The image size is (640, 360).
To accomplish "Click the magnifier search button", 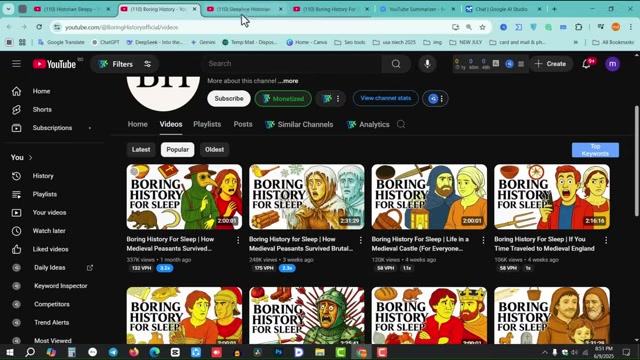I will point(396,64).
